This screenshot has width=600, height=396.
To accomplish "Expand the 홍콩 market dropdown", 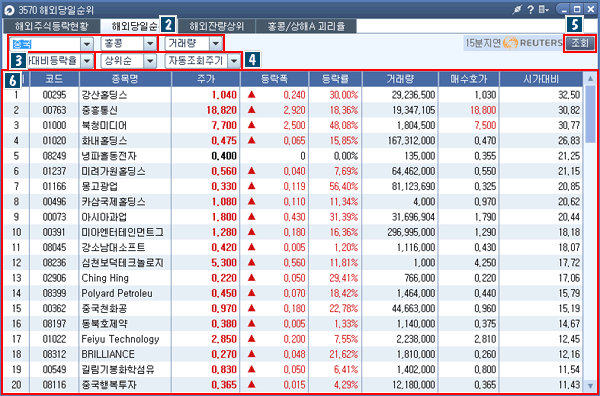I will (x=150, y=44).
